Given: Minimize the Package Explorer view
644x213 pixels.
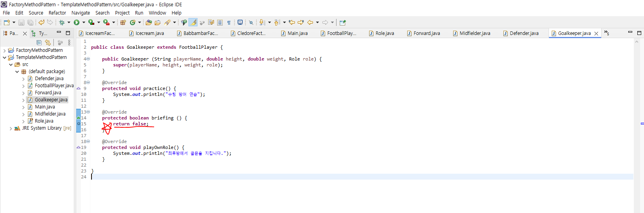Looking at the screenshot, I should coord(59,33).
